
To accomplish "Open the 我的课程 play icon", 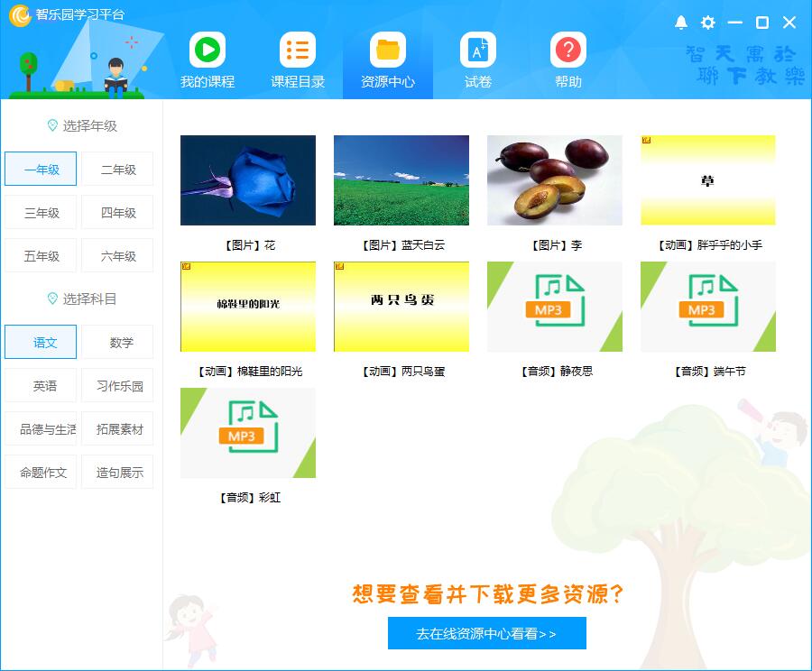I will 208,50.
